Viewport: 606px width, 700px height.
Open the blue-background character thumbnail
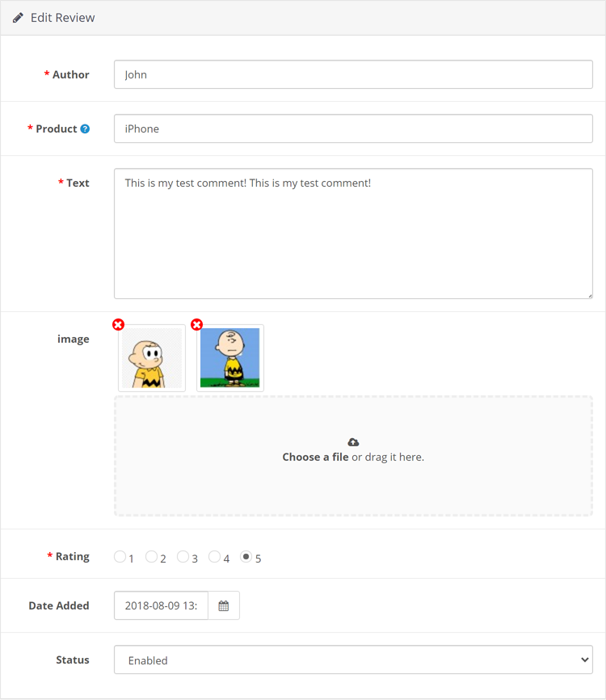[x=230, y=358]
